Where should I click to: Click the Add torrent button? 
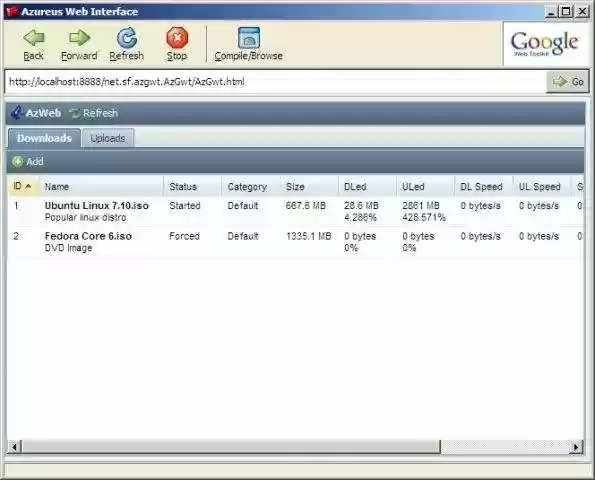pos(28,162)
